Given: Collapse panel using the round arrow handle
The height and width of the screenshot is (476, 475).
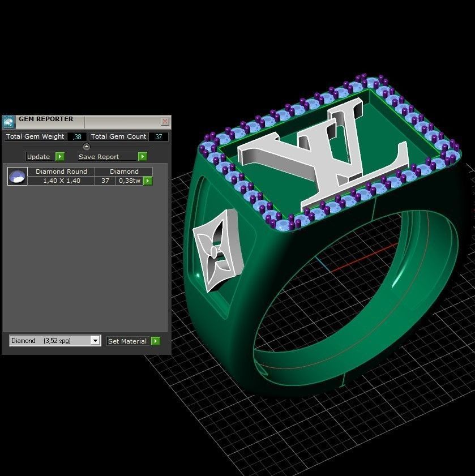Looking at the screenshot, I should coord(87,147).
